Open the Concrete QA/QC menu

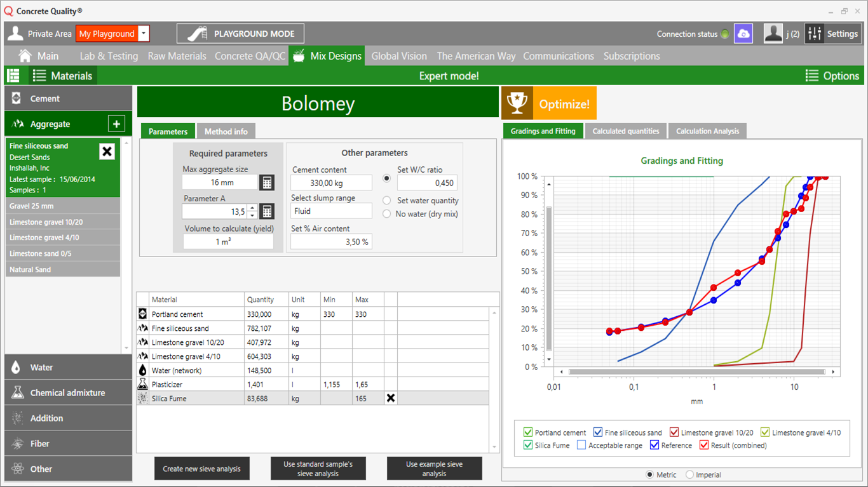coord(250,56)
